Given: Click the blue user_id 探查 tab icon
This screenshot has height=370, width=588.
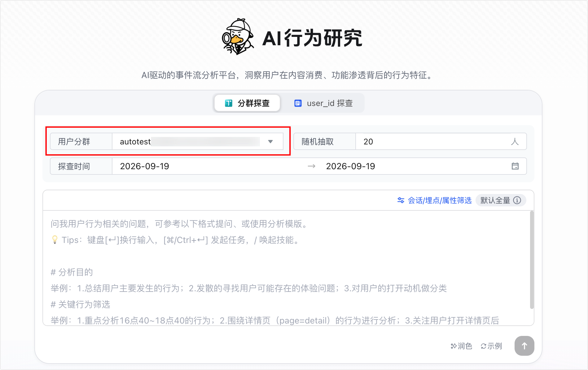Looking at the screenshot, I should point(298,103).
